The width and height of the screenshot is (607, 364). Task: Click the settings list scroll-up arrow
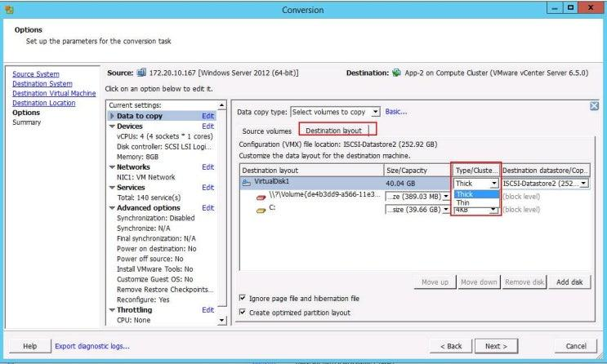pos(221,105)
